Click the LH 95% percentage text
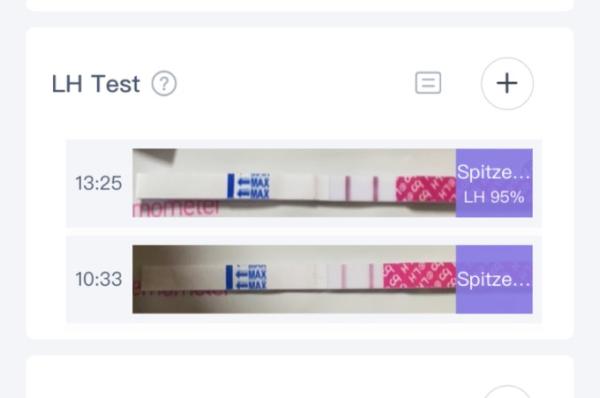The height and width of the screenshot is (398, 600). pyautogui.click(x=494, y=197)
